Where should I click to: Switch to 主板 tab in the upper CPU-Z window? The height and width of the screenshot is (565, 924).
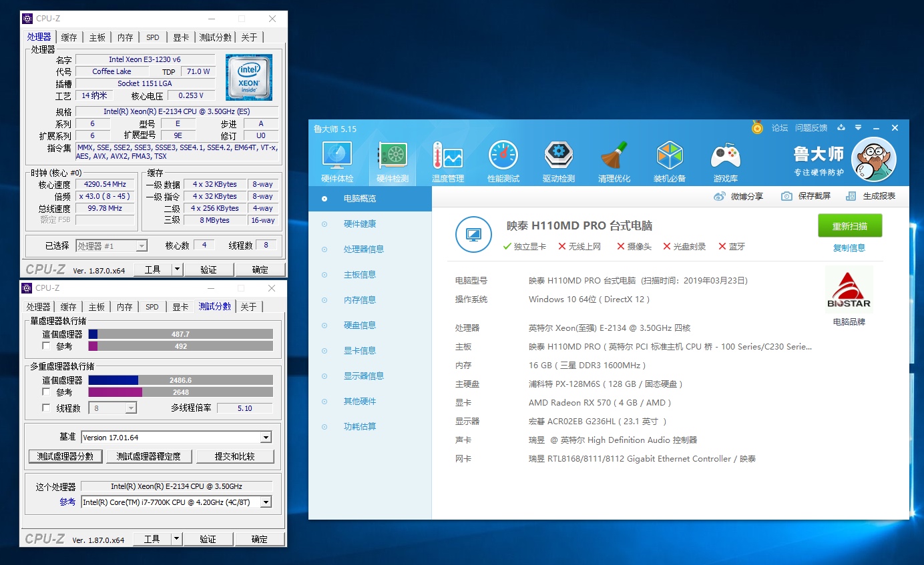click(97, 37)
